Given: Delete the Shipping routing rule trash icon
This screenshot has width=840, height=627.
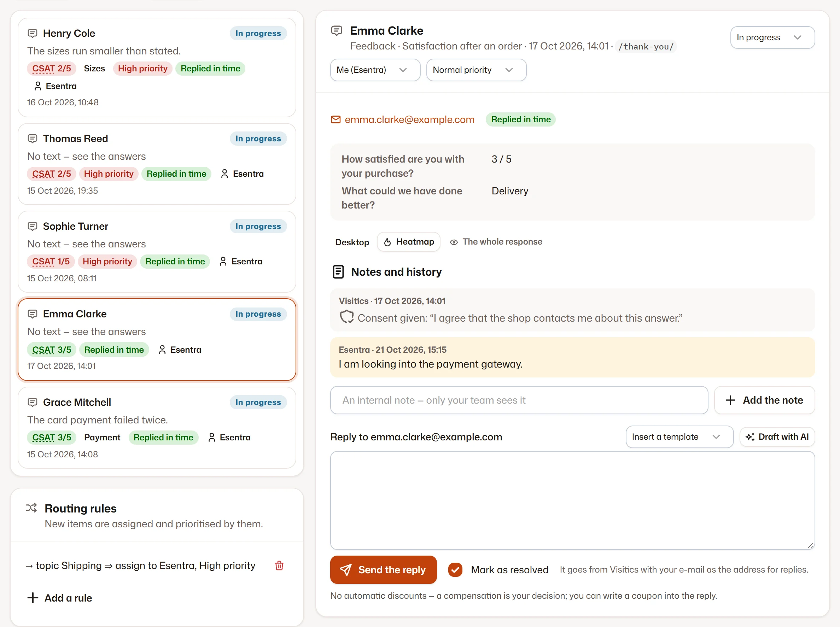Looking at the screenshot, I should coord(279,566).
